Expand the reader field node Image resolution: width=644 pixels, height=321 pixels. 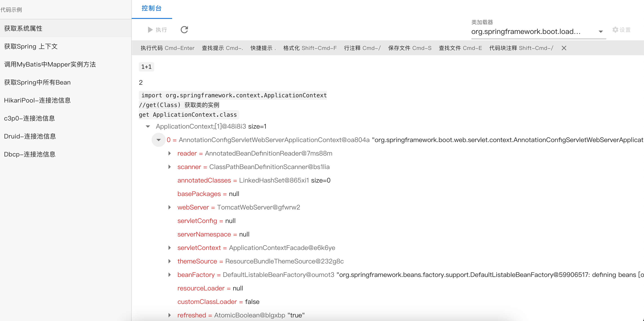click(169, 154)
